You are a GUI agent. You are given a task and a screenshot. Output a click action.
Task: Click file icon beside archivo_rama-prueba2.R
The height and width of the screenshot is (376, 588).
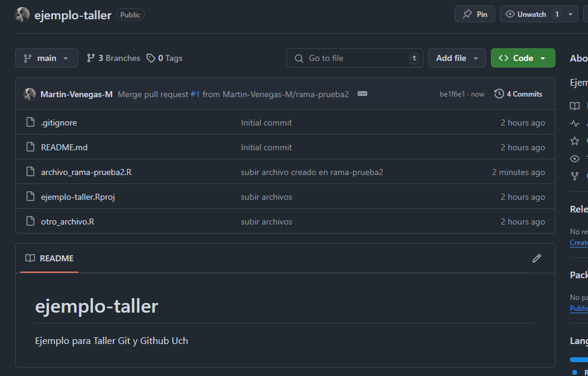(x=30, y=172)
